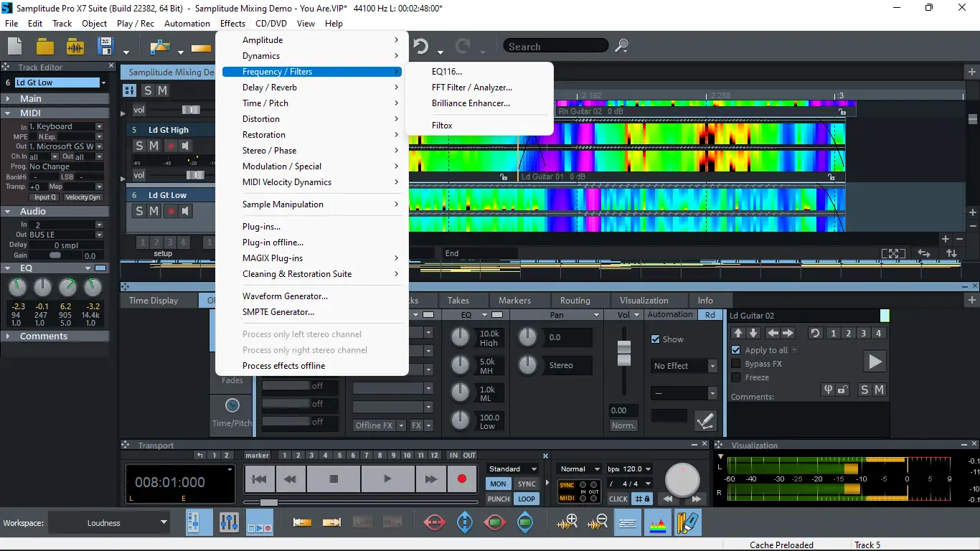980x551 pixels.
Task: Click the record button in Transport
Action: point(461,479)
